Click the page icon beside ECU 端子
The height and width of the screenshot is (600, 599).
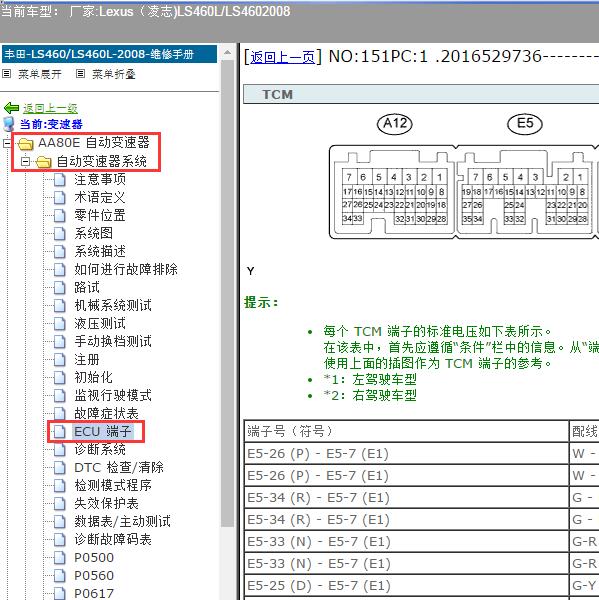(x=60, y=432)
